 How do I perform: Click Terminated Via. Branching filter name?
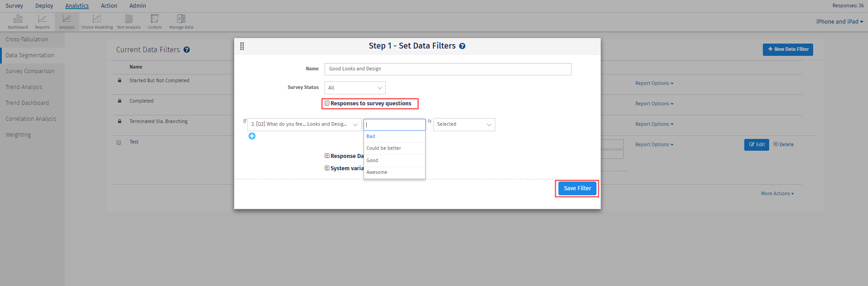click(158, 122)
